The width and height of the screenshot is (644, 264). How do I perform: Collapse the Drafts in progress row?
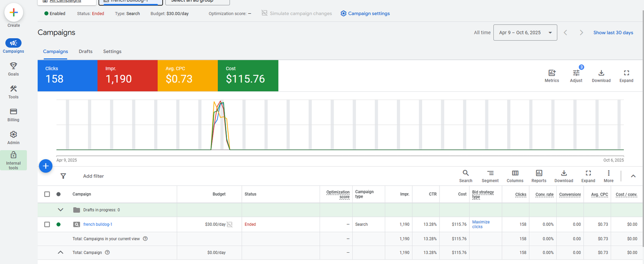pos(60,210)
